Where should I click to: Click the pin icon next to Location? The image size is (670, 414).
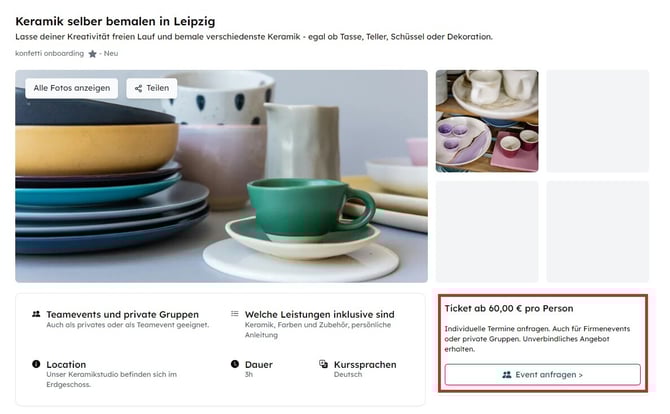point(36,365)
